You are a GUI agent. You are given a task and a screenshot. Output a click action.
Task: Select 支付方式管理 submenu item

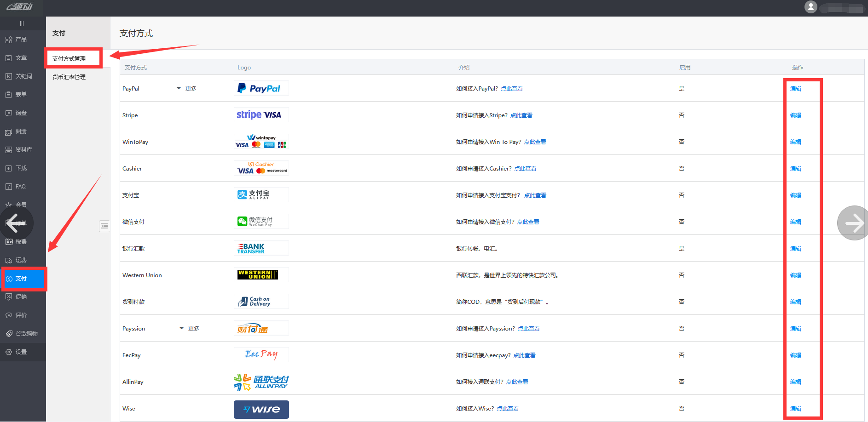[x=69, y=59]
